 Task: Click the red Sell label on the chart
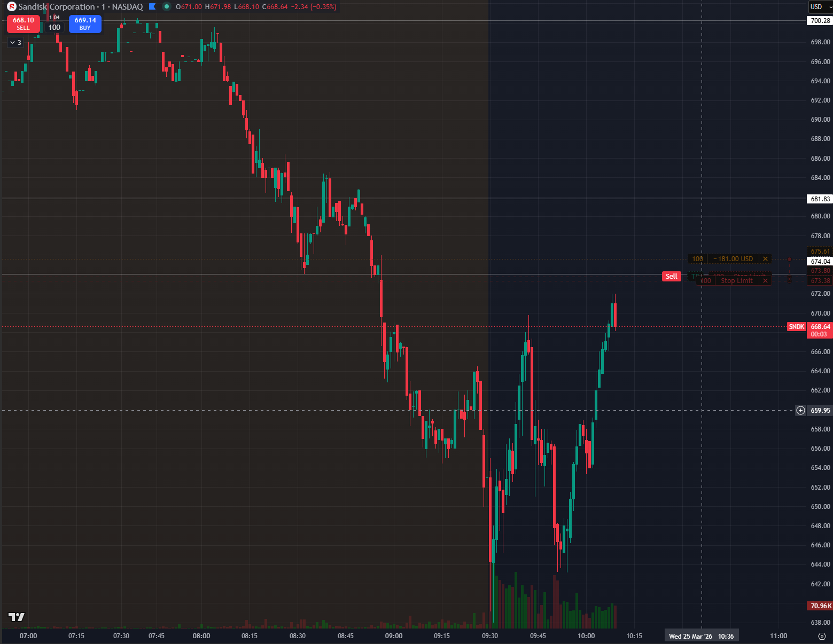[x=672, y=277]
